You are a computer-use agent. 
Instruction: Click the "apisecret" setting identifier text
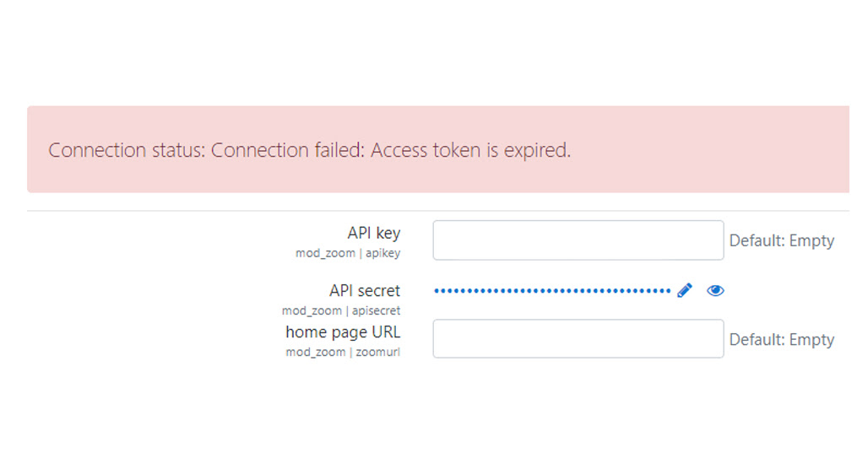pyautogui.click(x=376, y=310)
